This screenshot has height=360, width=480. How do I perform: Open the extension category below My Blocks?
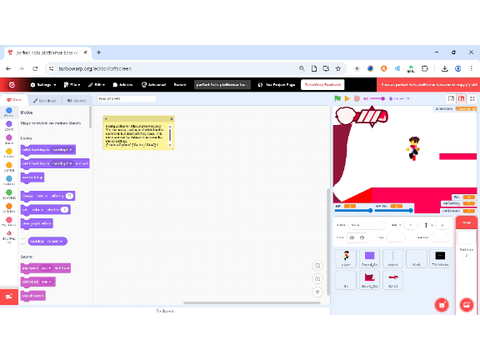(x=9, y=236)
